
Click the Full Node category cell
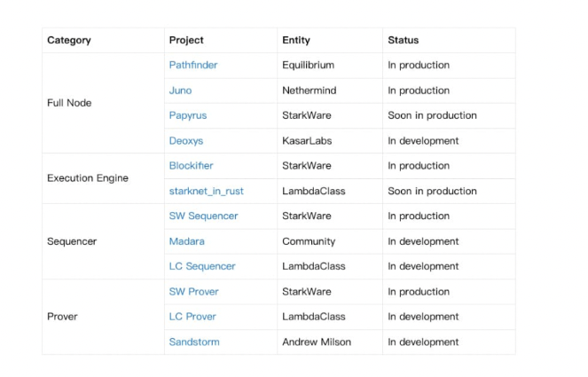coord(69,103)
